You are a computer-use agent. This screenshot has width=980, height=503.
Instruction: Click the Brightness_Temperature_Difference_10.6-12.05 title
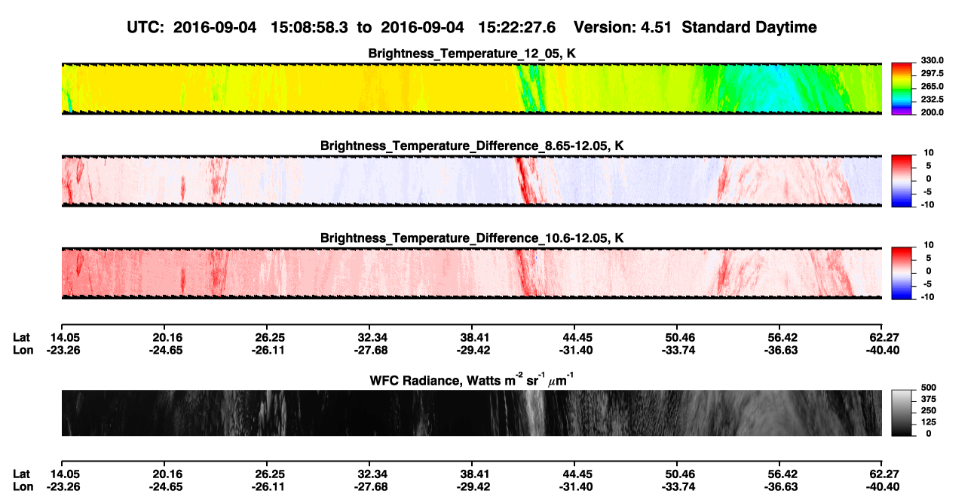pos(472,238)
